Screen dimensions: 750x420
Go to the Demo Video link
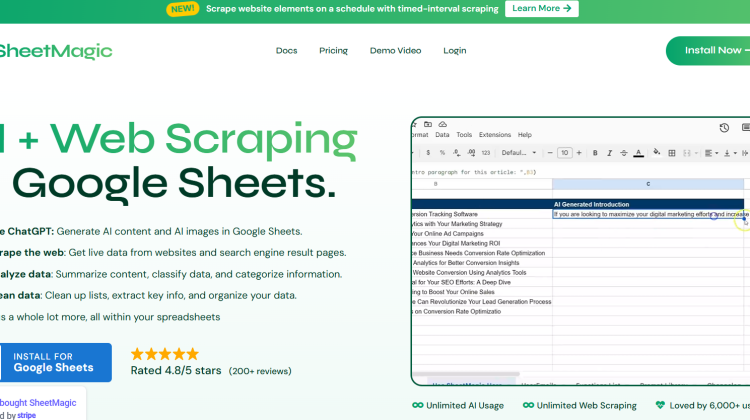[395, 51]
